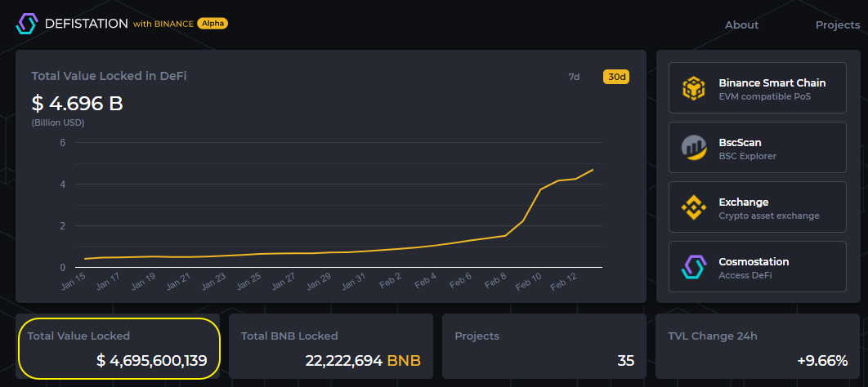Click the projects count '35'

[x=625, y=361]
